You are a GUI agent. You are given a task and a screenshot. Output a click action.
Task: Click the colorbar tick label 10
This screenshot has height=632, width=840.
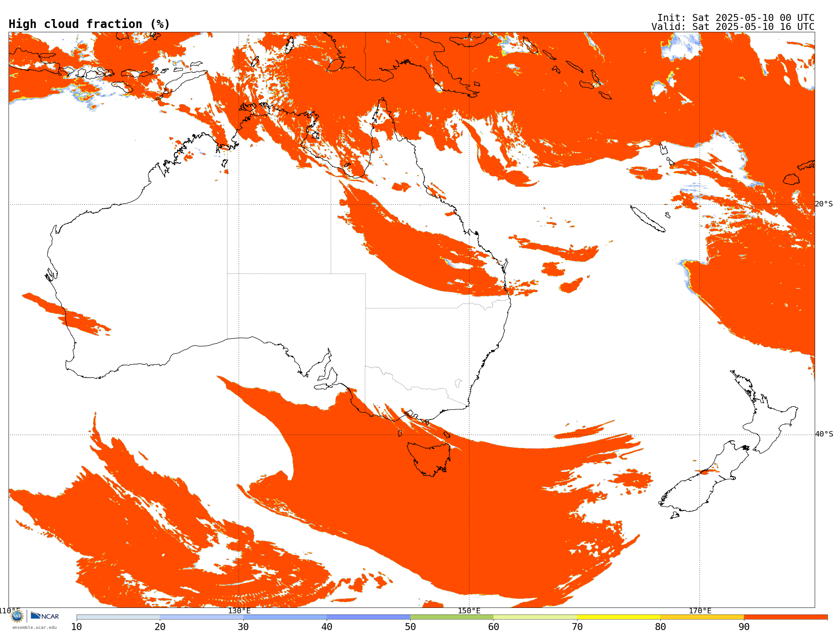click(77, 627)
